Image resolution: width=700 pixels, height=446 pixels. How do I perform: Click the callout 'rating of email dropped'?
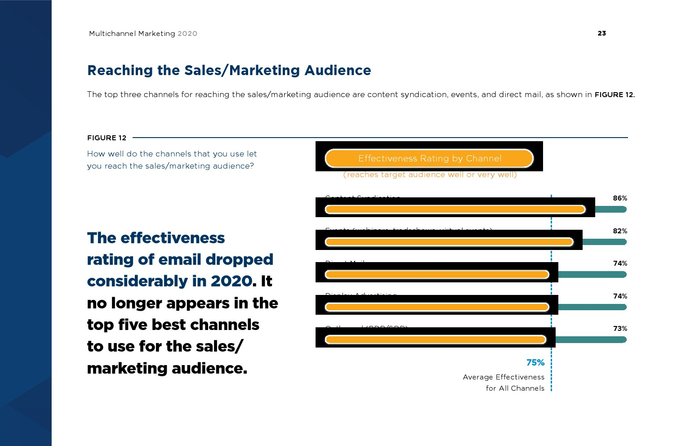click(x=180, y=259)
